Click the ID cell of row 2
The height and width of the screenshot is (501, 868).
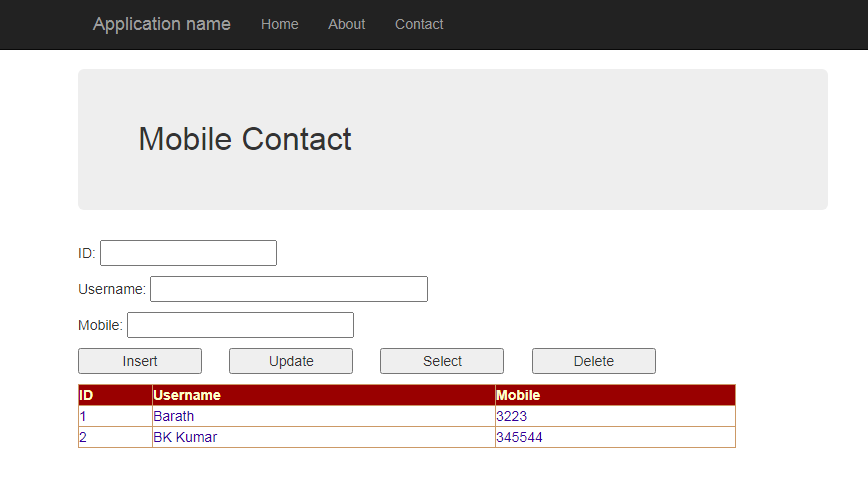[83, 437]
